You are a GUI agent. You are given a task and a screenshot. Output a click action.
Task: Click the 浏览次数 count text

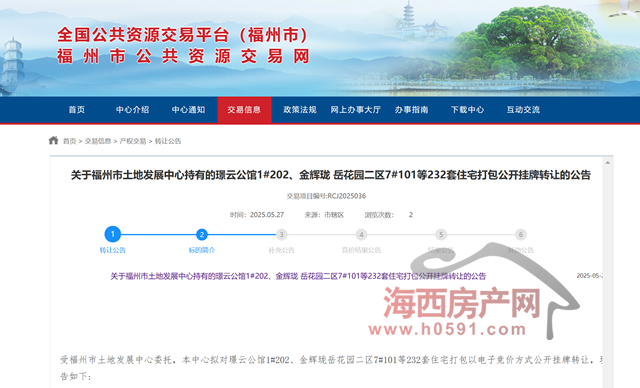pos(389,215)
